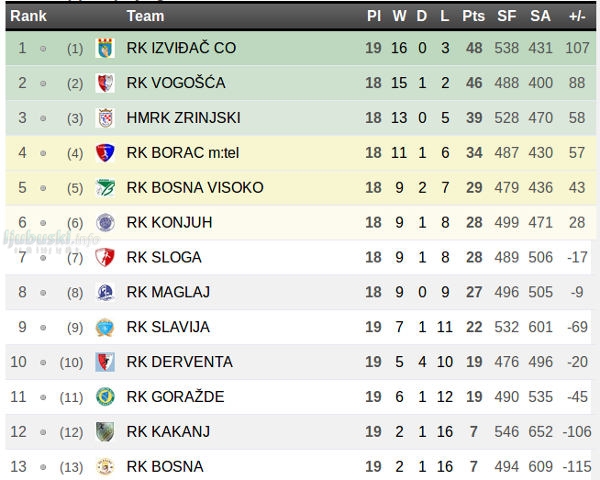The height and width of the screenshot is (480, 600).
Task: Click the RK SLOGA red shield logo
Action: (105, 257)
